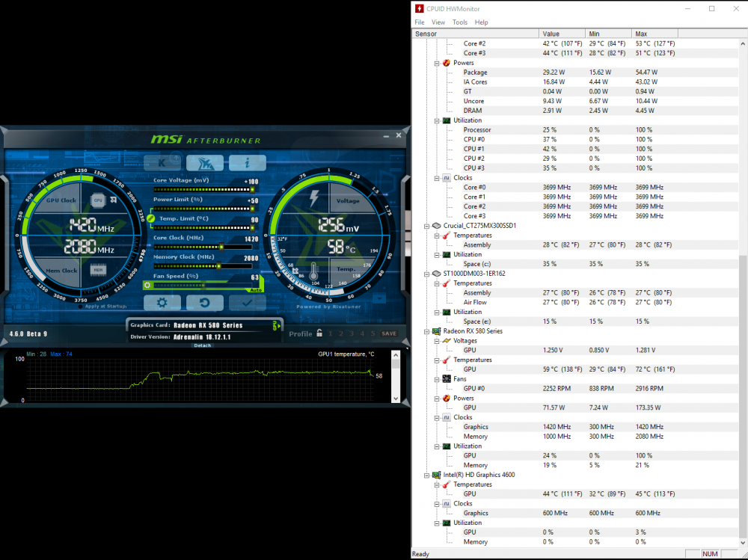The width and height of the screenshot is (748, 560).
Task: Click the Temp. Limit slider
Action: tap(203, 227)
